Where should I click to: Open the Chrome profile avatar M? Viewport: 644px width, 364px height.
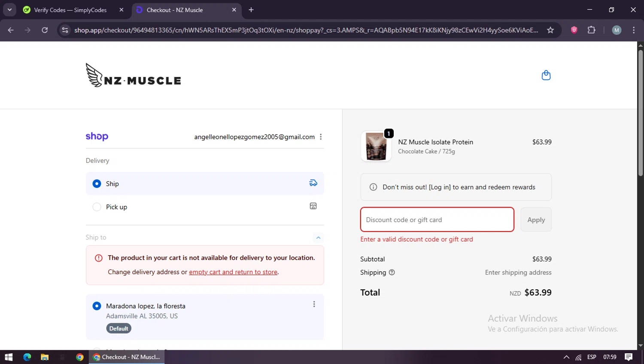[617, 30]
